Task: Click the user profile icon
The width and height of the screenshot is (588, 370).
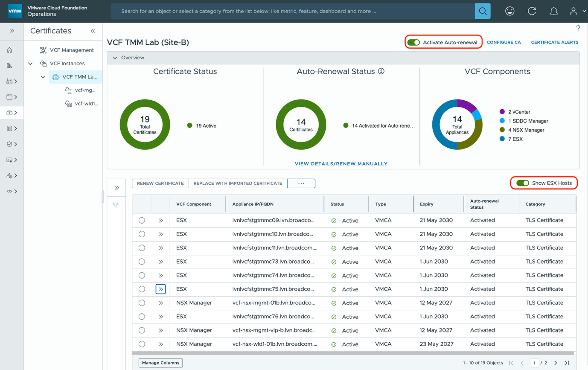Action: [573, 11]
